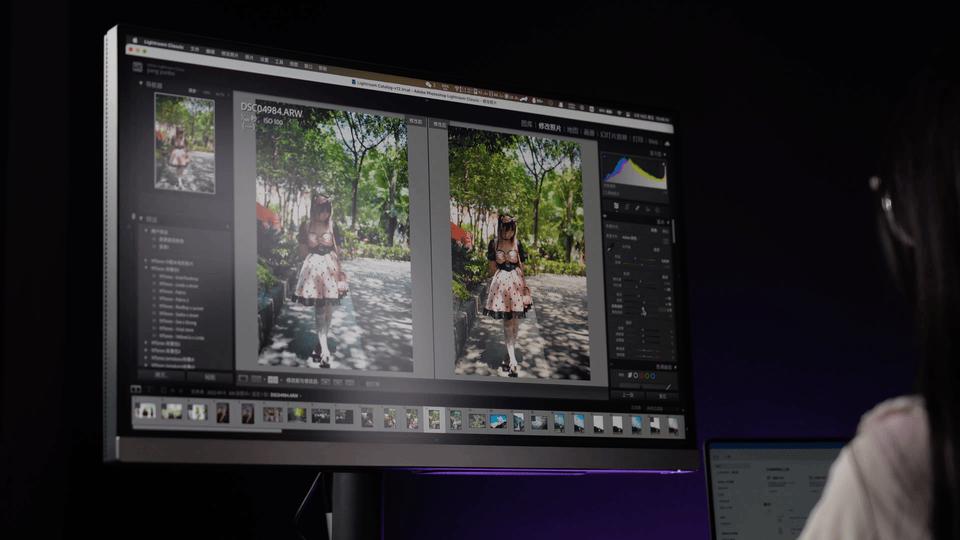Collapse the 直方图 (Histogram) panel

point(666,154)
